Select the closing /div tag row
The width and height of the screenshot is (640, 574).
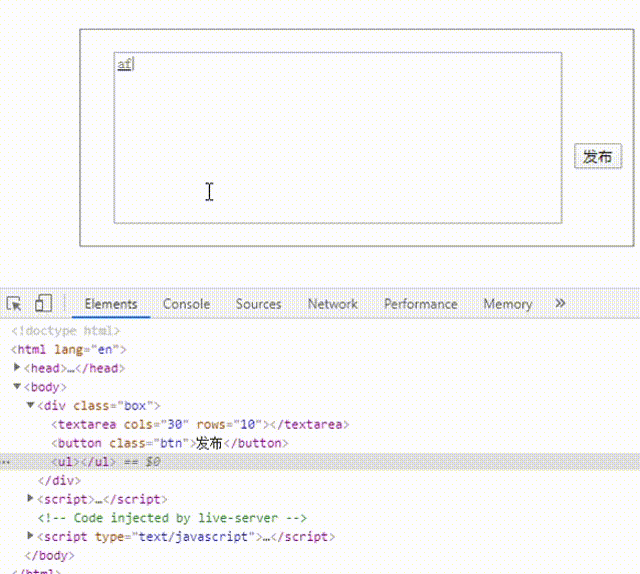pyautogui.click(x=59, y=481)
